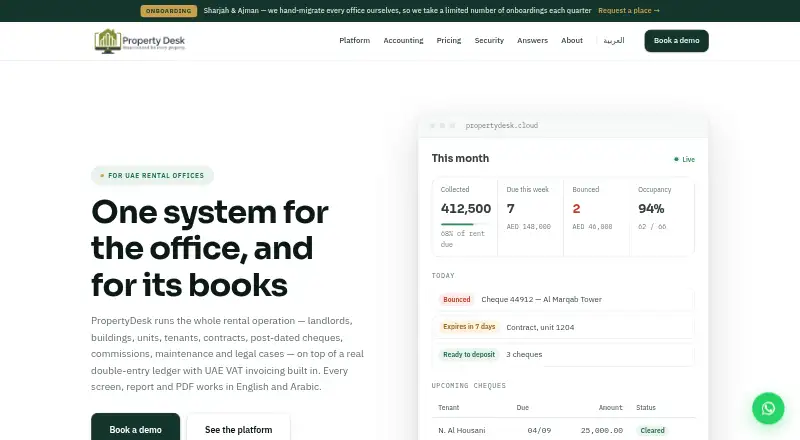Click the Bounced tag on the cheque 44912 row

click(457, 299)
